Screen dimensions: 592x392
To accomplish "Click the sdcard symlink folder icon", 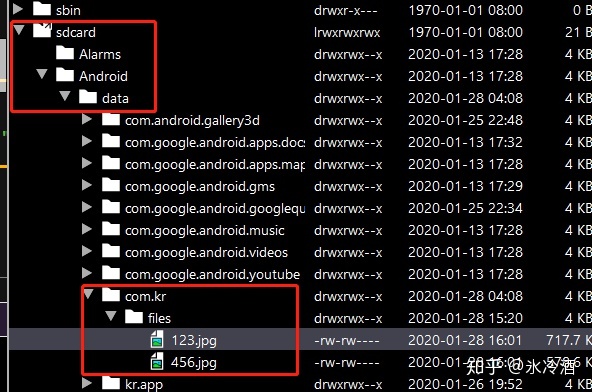I will click(x=42, y=31).
